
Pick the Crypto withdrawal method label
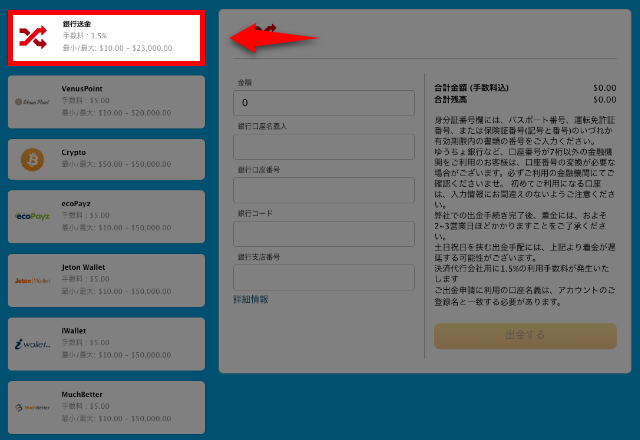point(74,152)
